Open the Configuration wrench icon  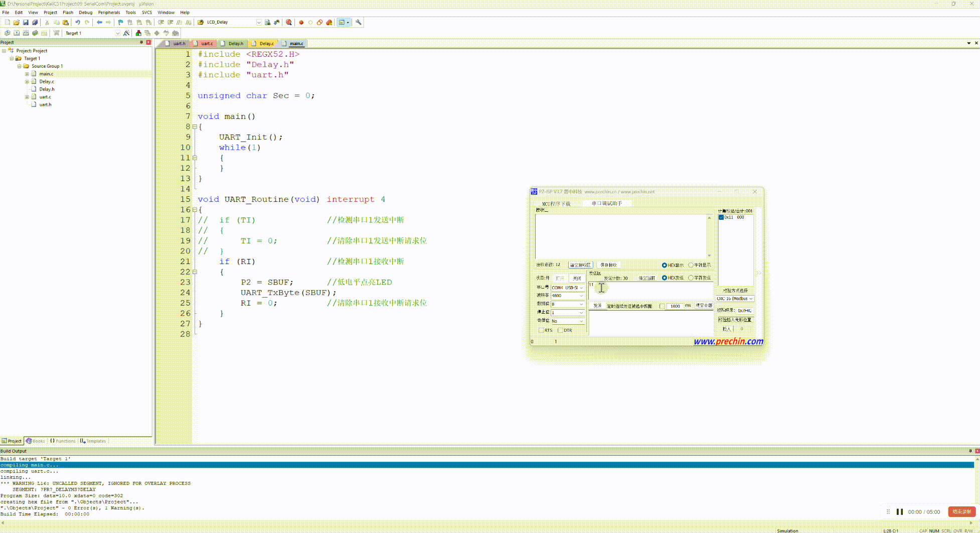(358, 22)
